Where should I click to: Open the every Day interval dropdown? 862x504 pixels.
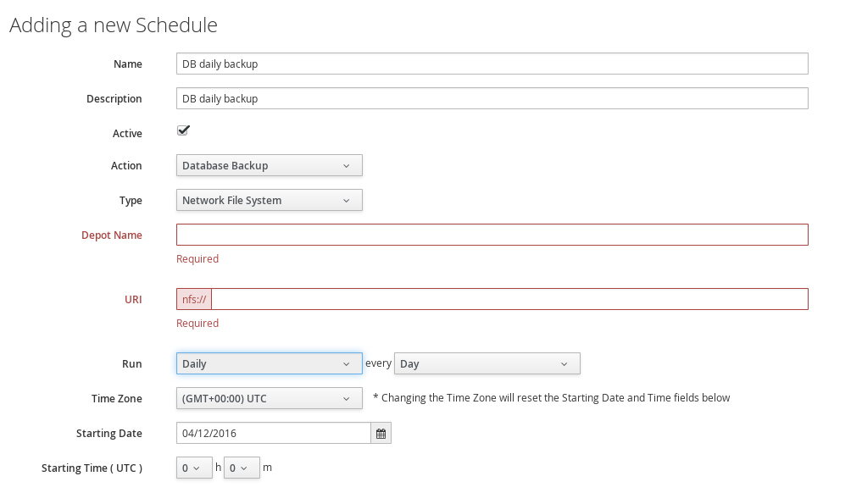click(x=487, y=363)
